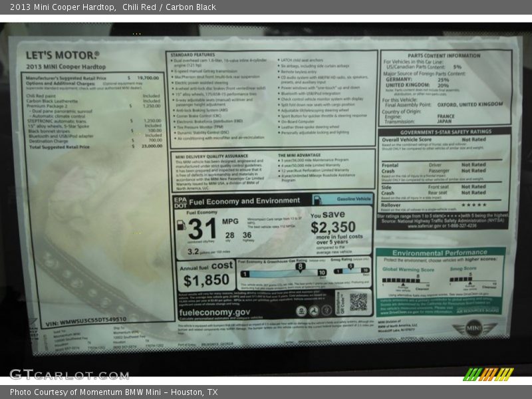
Task: Click the 'GERMANY: 25%' parts content line
Action: coord(418,79)
